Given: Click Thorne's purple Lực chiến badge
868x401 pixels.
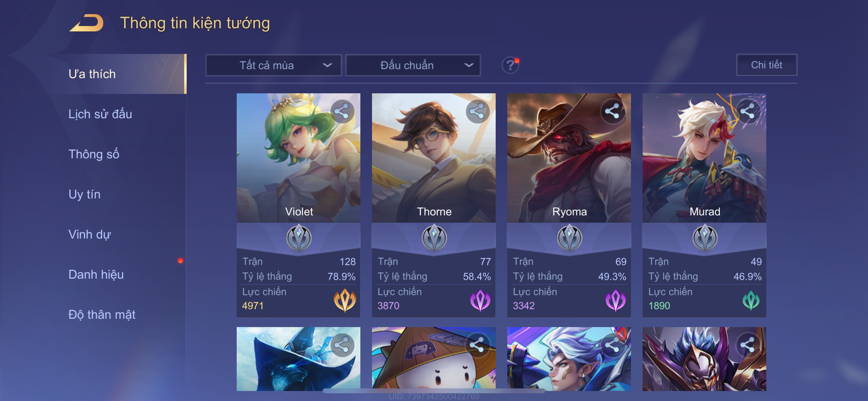Looking at the screenshot, I should [x=480, y=300].
